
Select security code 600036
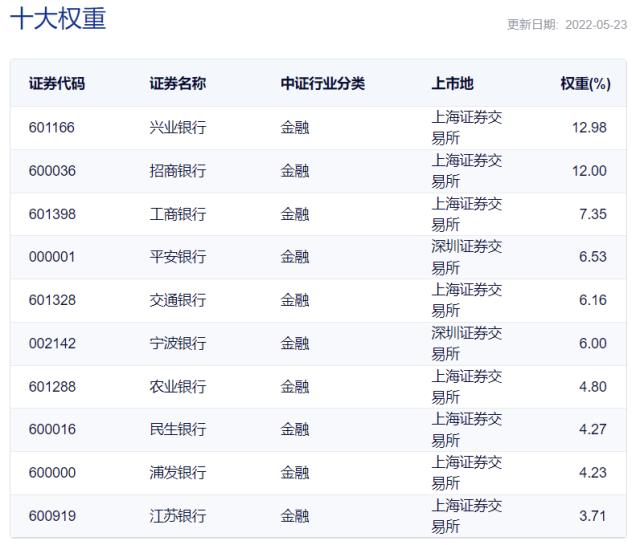coord(52,171)
